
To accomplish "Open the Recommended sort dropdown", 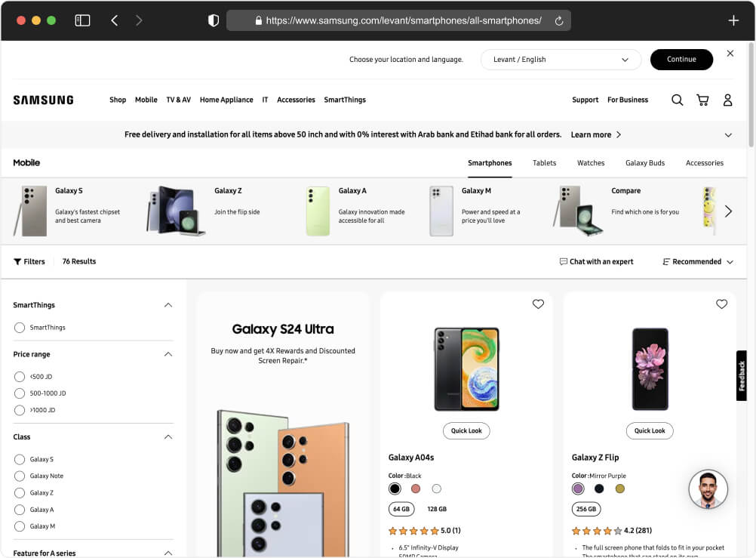I will [696, 261].
